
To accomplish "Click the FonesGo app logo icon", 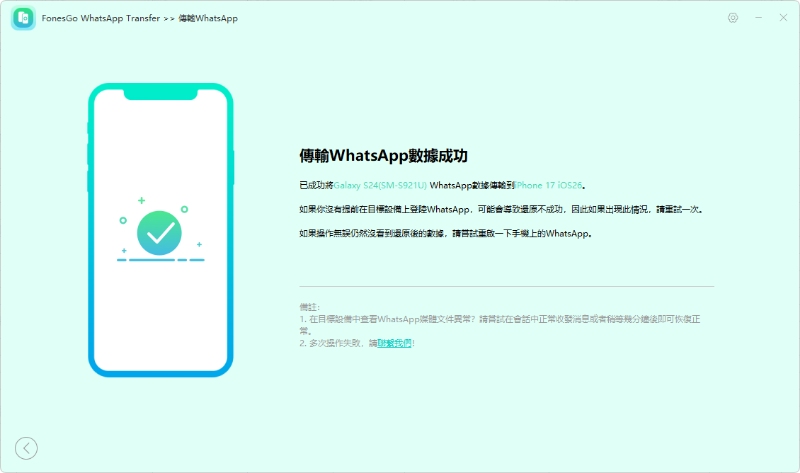I will click(x=23, y=18).
